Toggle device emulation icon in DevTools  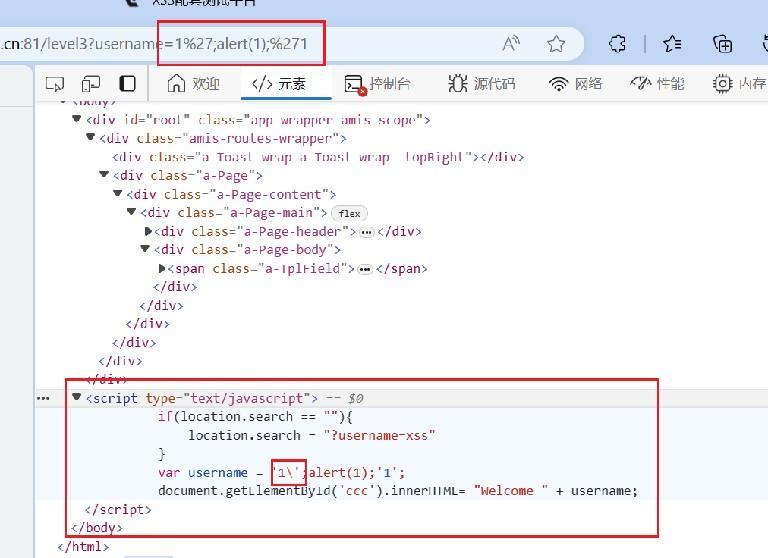click(91, 84)
